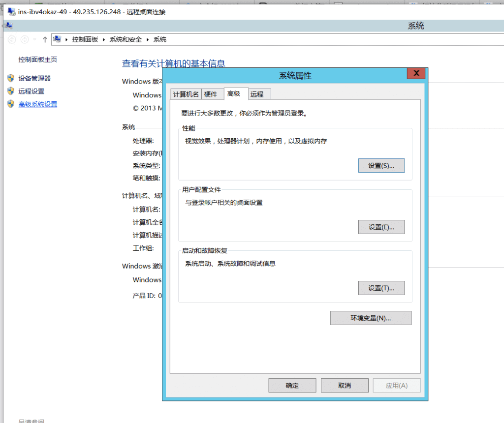Click the 系统类型: label
504x423 pixels.
click(147, 166)
